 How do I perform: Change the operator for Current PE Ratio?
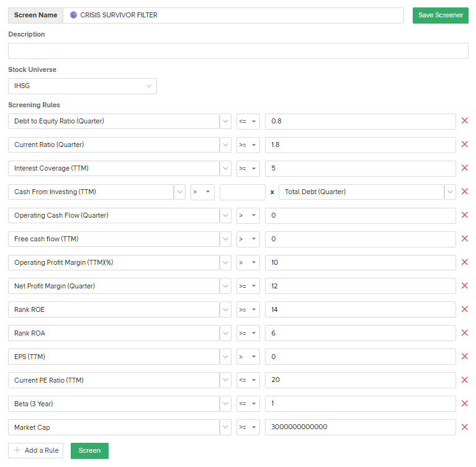248,380
